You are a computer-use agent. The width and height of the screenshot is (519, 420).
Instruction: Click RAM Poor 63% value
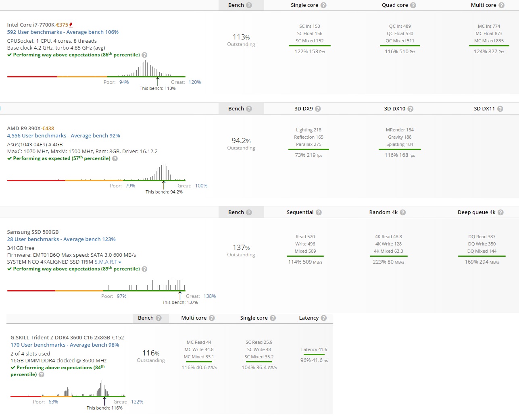point(53,402)
